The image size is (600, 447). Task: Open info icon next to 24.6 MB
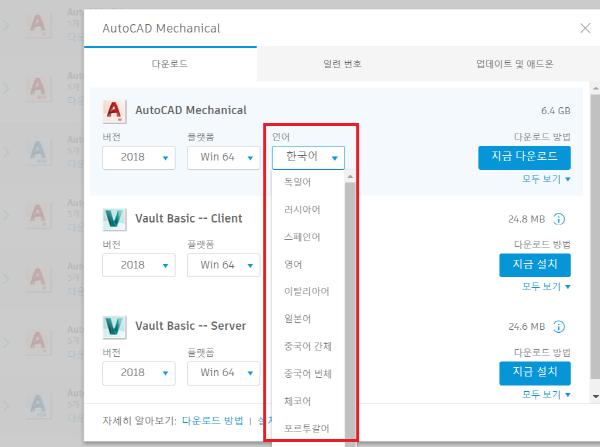559,327
